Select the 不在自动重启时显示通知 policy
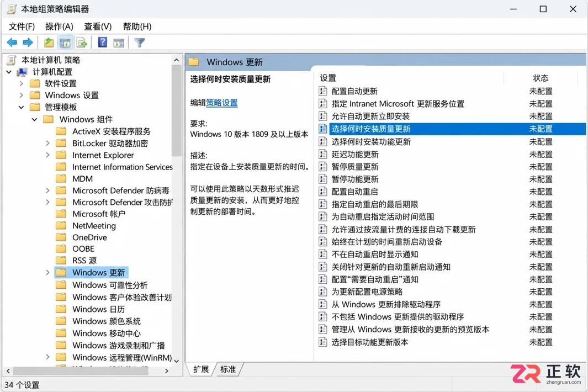 [x=375, y=254]
